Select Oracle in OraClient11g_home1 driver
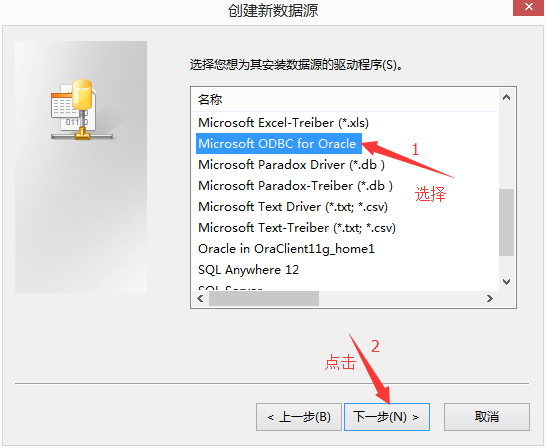 point(286,249)
